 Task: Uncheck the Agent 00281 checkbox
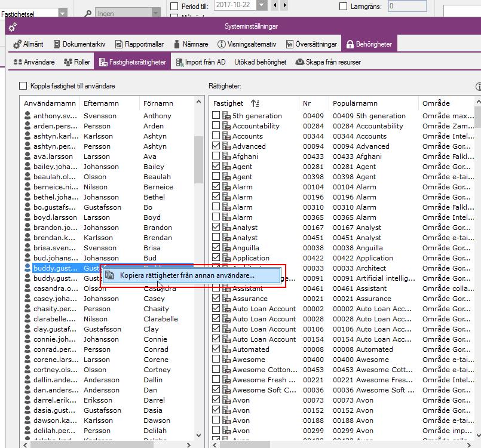click(216, 165)
